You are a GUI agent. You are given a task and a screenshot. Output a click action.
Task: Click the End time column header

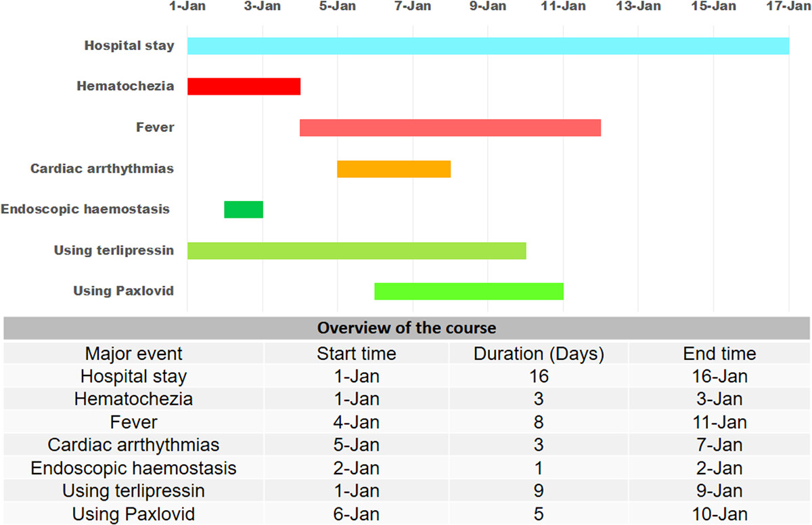[x=719, y=354]
